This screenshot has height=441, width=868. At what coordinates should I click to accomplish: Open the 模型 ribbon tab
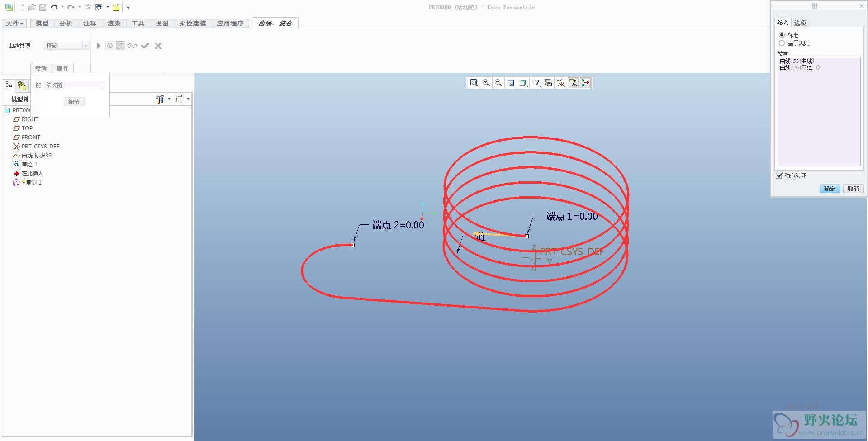tap(42, 23)
